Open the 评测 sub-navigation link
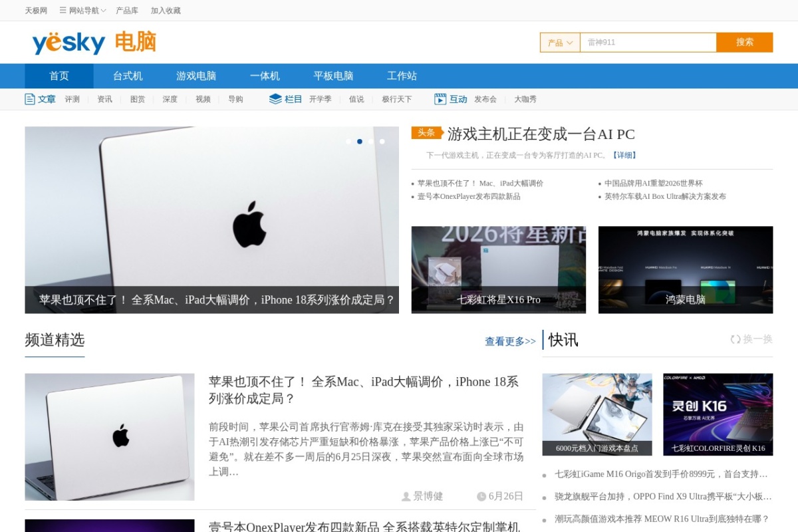Viewport: 798px width, 532px height. coord(72,99)
